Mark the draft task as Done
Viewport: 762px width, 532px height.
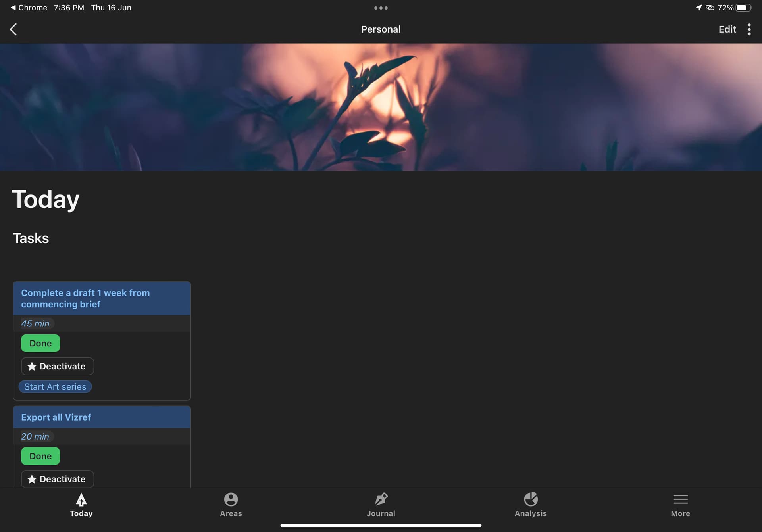(x=40, y=343)
